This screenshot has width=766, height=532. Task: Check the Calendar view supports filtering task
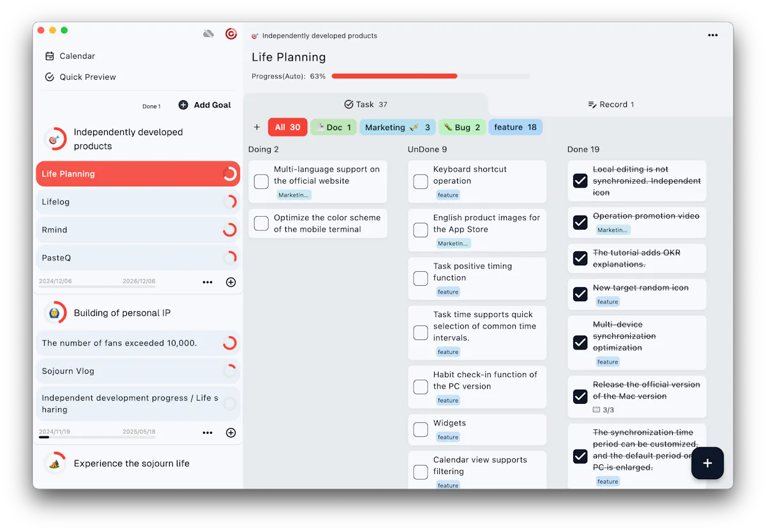[x=421, y=472]
